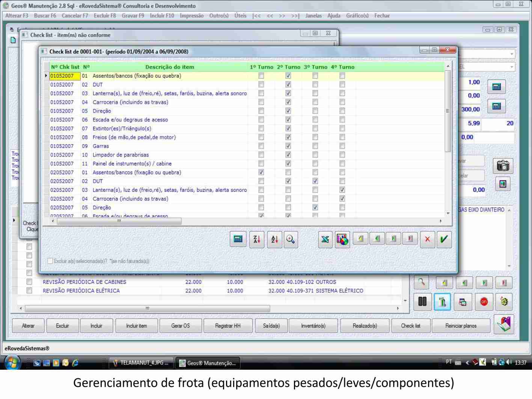This screenshot has height=399, width=532.
Task: Expand the top combo box in main window
Action: pyautogui.click(x=511, y=54)
